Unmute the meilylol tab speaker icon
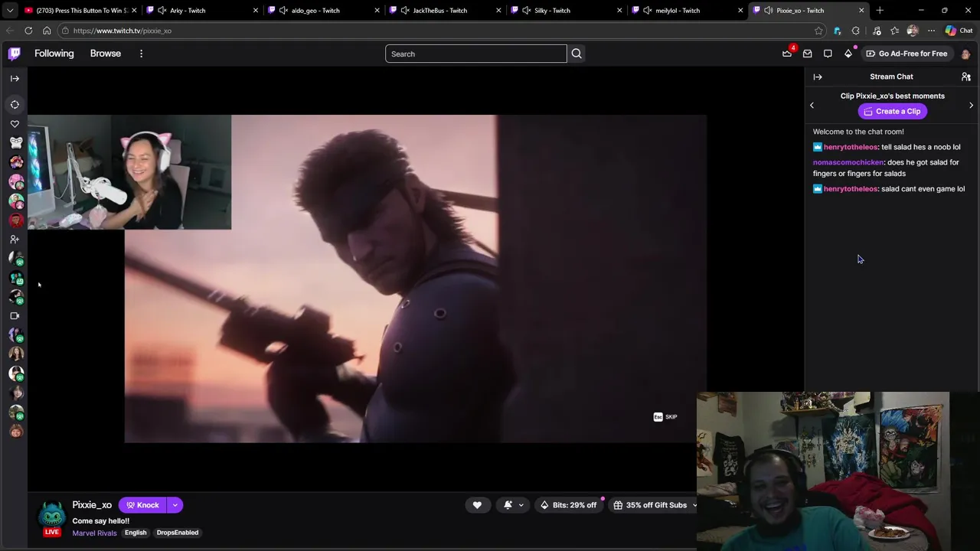980x551 pixels. 648,11
